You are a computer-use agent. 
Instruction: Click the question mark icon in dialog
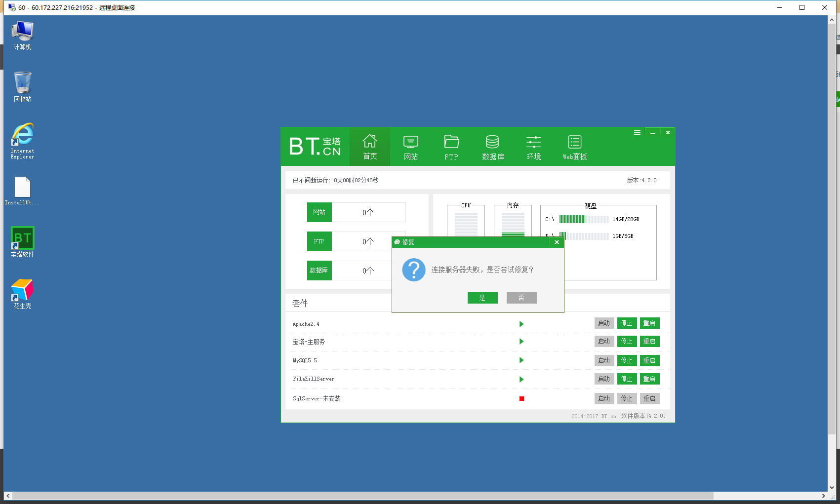414,270
